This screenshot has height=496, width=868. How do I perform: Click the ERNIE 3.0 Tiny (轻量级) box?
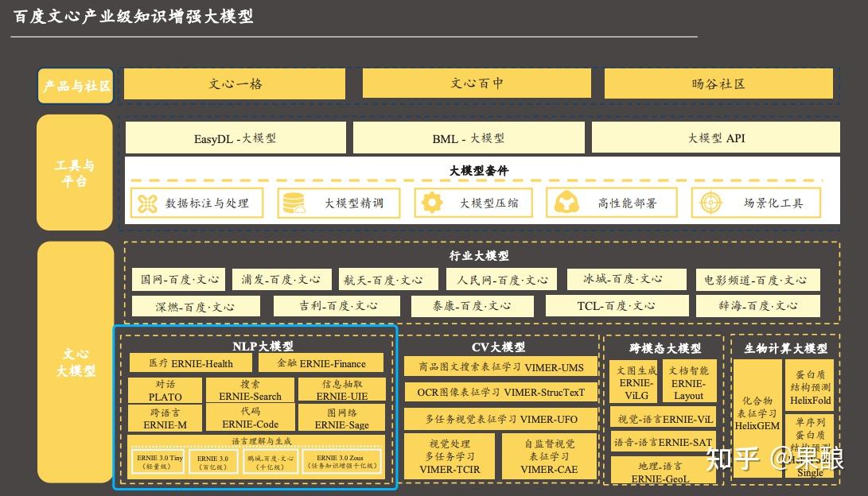coord(159,462)
